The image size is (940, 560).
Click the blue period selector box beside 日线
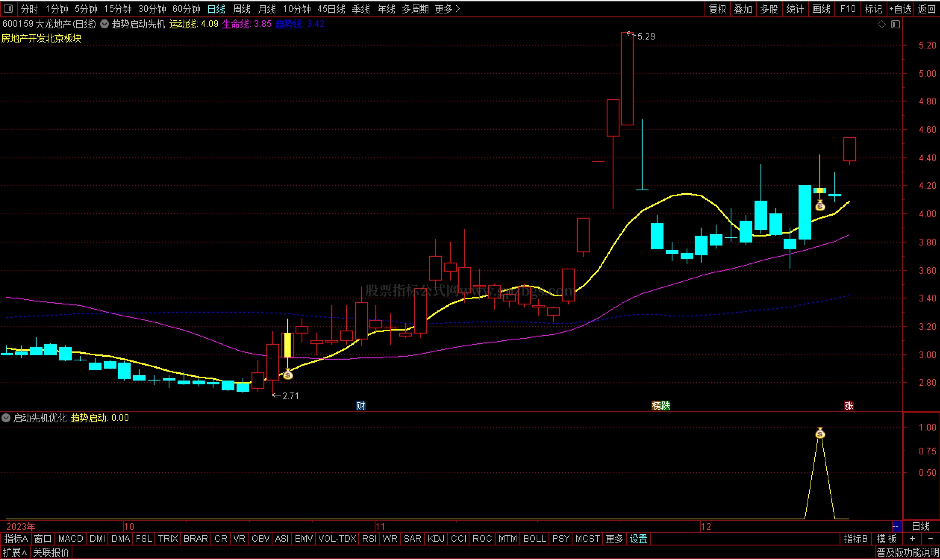point(897,526)
